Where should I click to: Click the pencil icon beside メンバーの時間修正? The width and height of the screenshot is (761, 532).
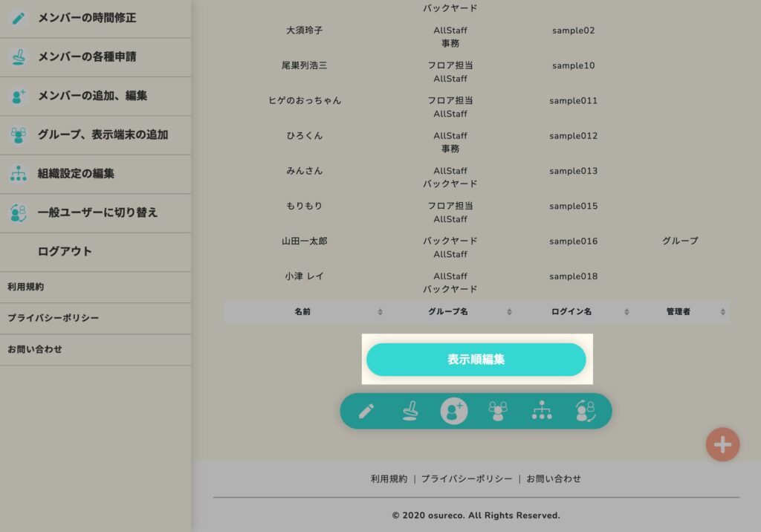[x=18, y=18]
